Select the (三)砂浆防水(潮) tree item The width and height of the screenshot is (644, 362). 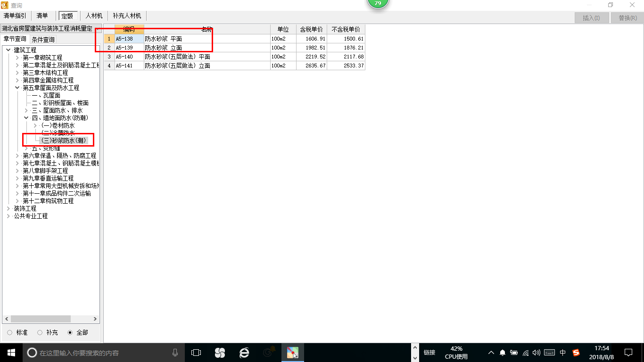coord(64,140)
